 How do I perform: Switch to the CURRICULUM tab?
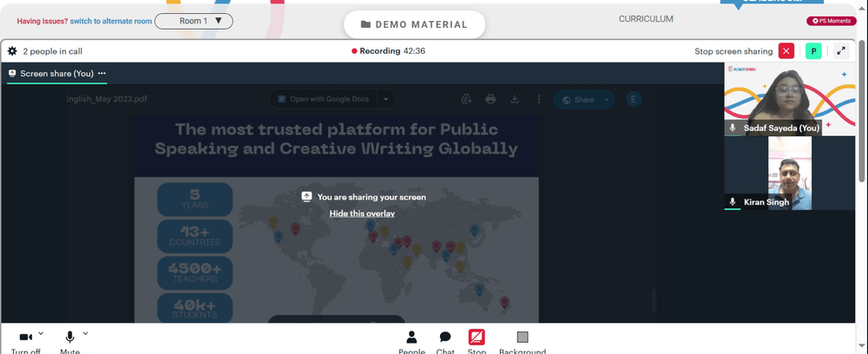tap(646, 19)
